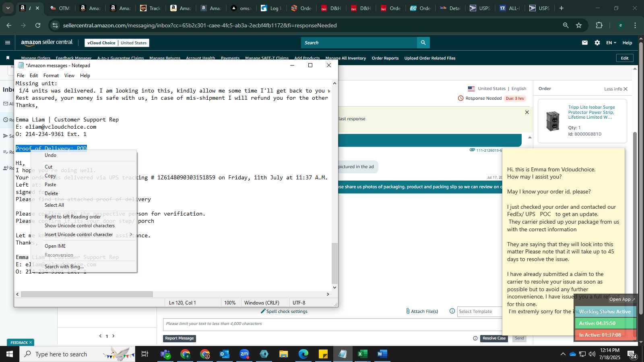Open the EN language dropdown
Image resolution: width=644 pixels, height=362 pixels.
click(x=611, y=43)
